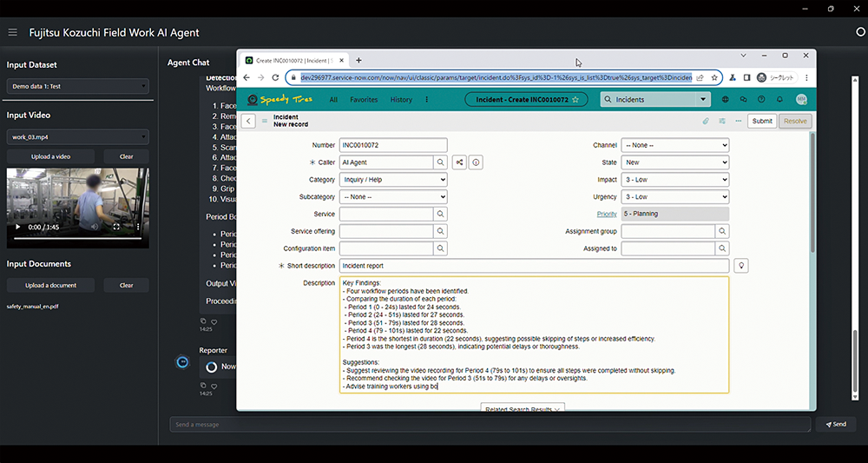
Task: Open the Category dropdown
Action: [x=393, y=180]
